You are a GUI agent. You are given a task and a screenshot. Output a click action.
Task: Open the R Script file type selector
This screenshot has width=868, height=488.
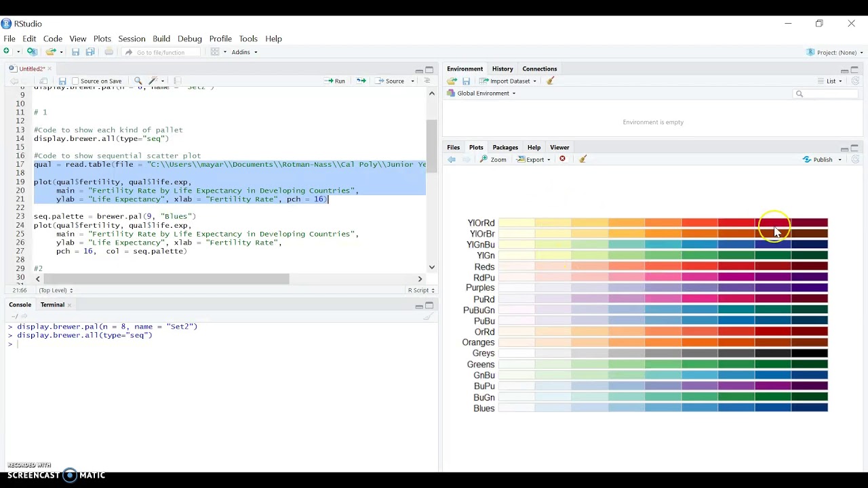point(421,290)
